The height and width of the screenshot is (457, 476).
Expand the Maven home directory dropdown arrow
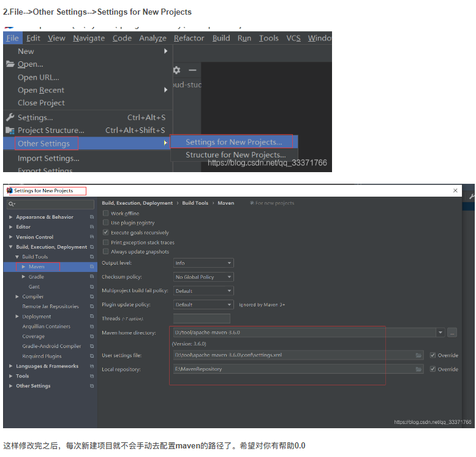click(440, 333)
